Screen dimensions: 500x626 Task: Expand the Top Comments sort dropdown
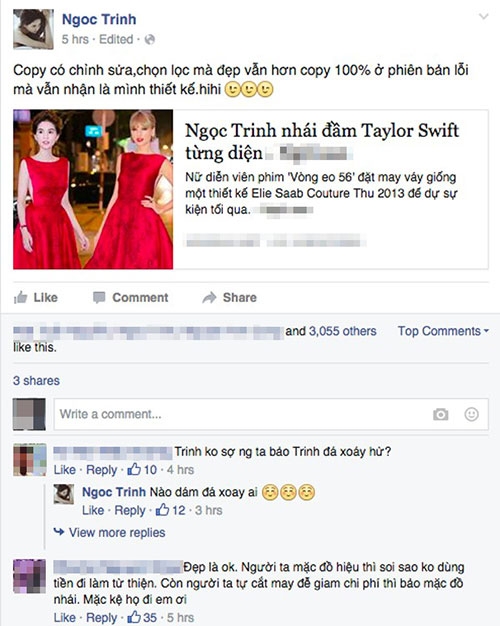(443, 331)
